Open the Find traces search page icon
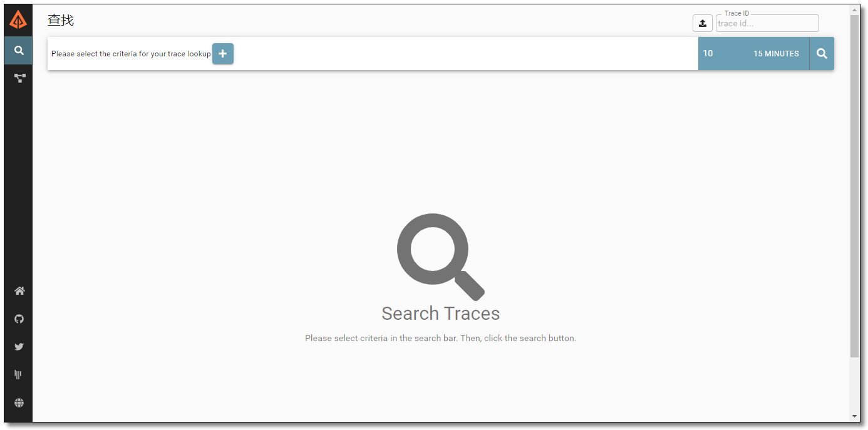This screenshot has height=430, width=868. click(x=19, y=51)
